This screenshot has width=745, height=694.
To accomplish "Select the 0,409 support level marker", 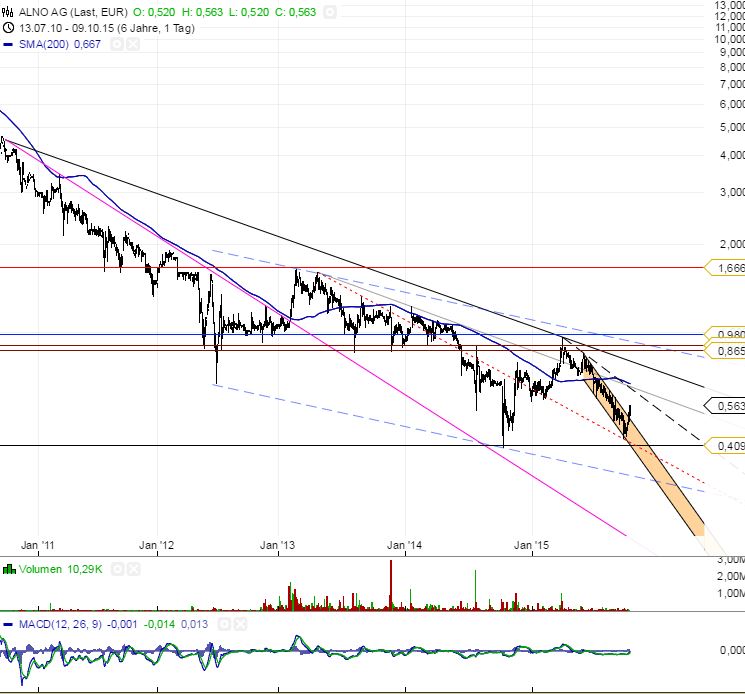I will tap(726, 445).
